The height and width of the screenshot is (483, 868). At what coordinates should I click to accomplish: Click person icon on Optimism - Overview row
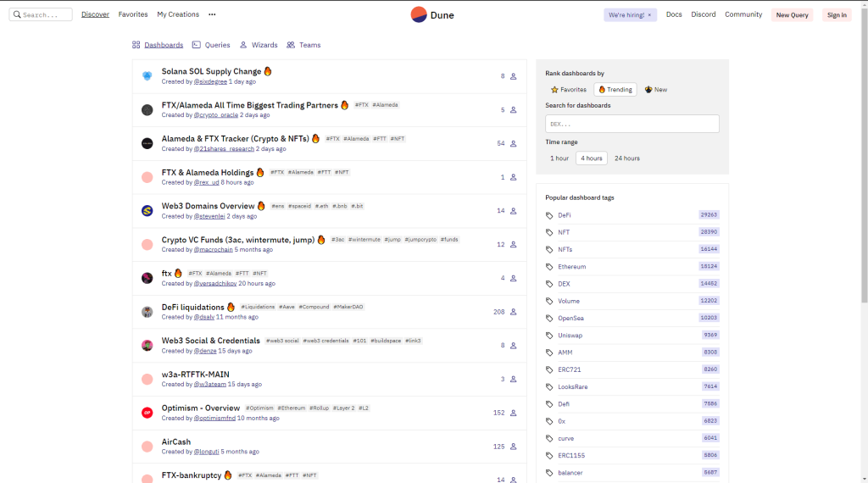(513, 413)
